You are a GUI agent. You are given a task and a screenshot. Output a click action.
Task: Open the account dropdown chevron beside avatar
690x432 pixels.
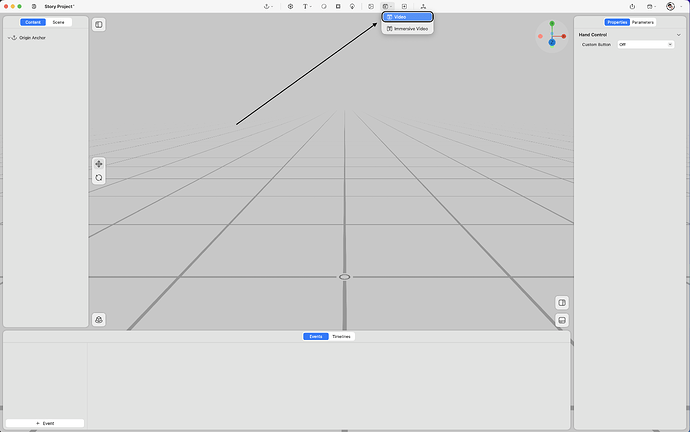click(x=680, y=7)
